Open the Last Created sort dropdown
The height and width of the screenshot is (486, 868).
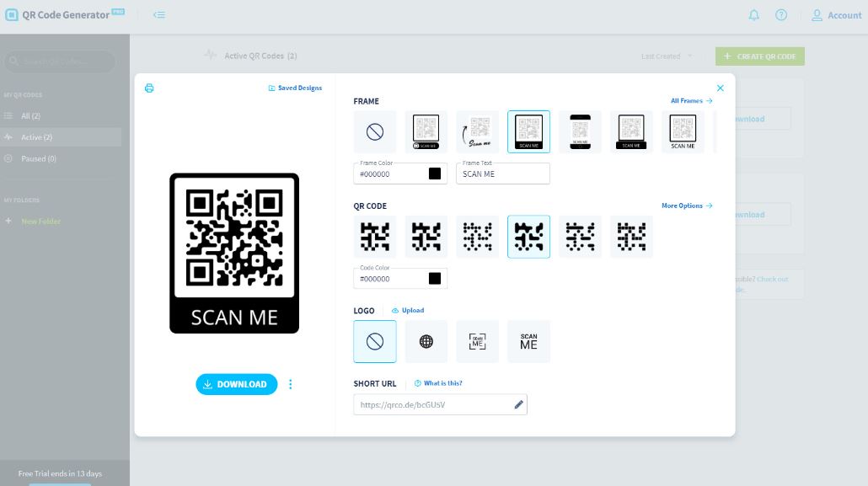point(667,56)
